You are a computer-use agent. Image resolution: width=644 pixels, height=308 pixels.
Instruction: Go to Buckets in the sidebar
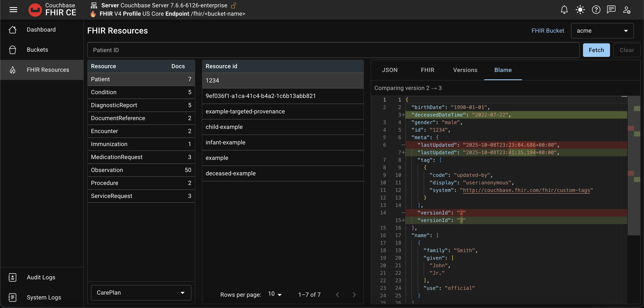[x=37, y=50]
